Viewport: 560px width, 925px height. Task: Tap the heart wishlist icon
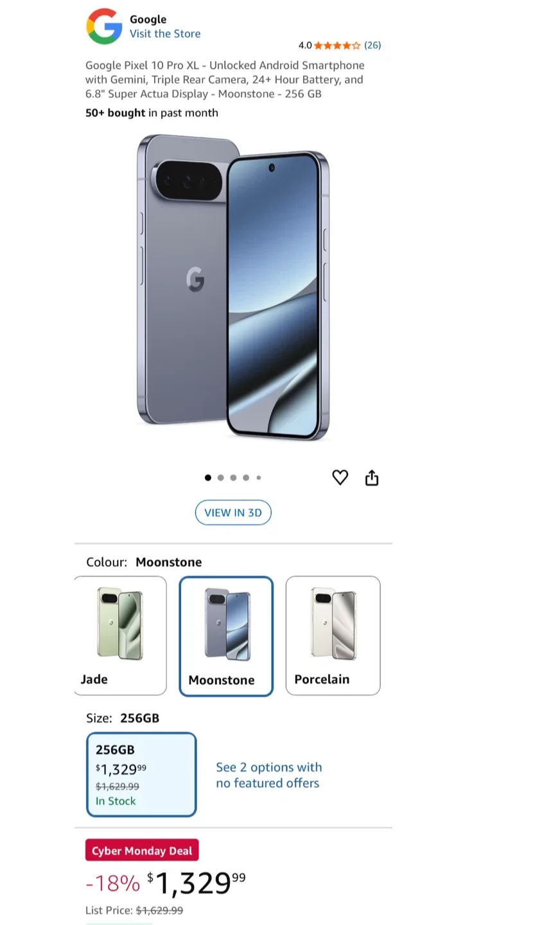340,477
